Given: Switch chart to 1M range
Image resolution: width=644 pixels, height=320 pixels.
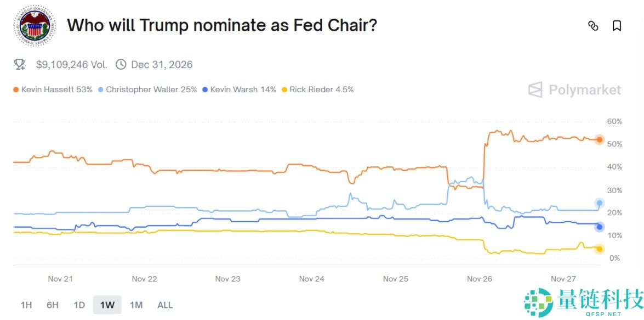Looking at the screenshot, I should pyautogui.click(x=136, y=305).
